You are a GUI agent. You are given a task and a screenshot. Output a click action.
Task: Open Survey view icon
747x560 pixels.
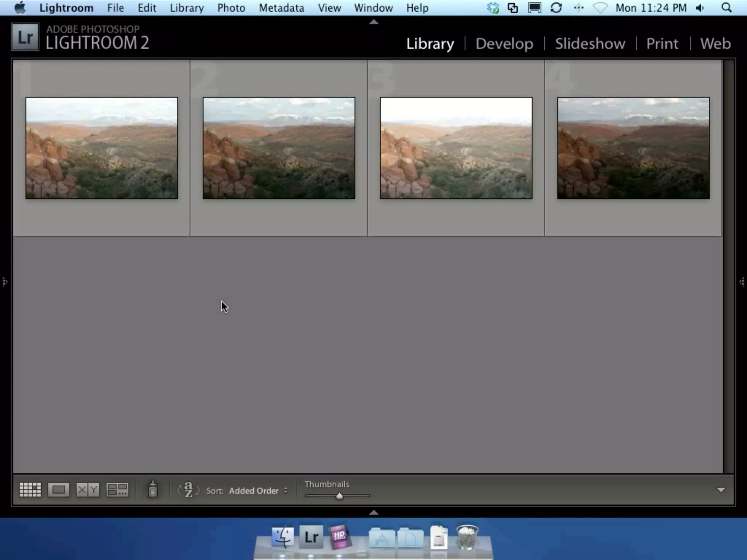coord(117,490)
